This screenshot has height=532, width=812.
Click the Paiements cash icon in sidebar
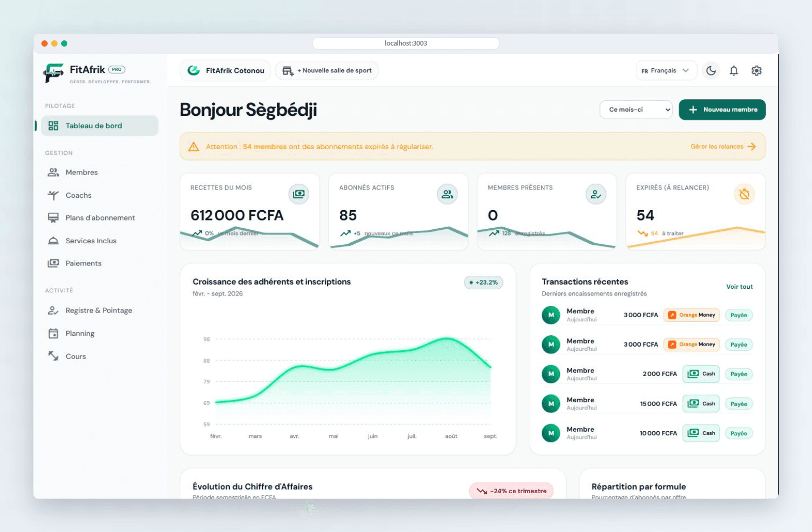click(53, 263)
